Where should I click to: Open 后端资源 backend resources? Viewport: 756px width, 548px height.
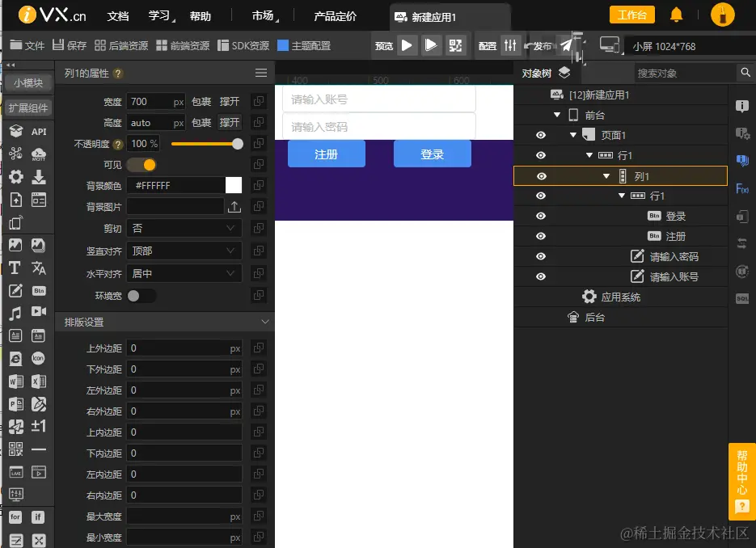[x=121, y=45]
